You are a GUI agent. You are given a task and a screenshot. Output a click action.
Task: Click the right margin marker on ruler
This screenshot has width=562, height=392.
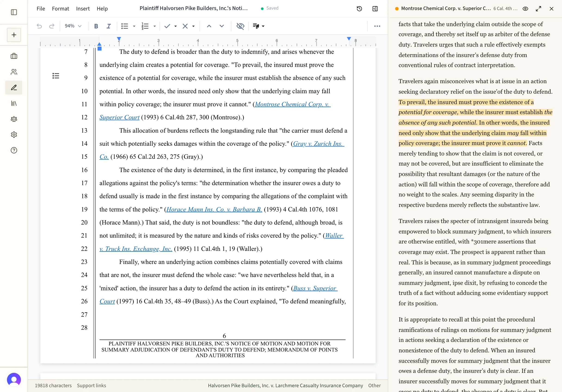pyautogui.click(x=349, y=39)
